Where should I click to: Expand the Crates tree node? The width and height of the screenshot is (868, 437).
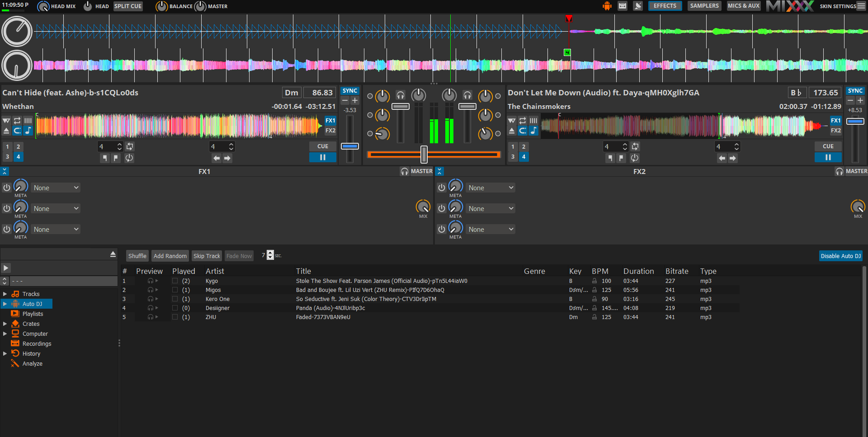(x=5, y=324)
